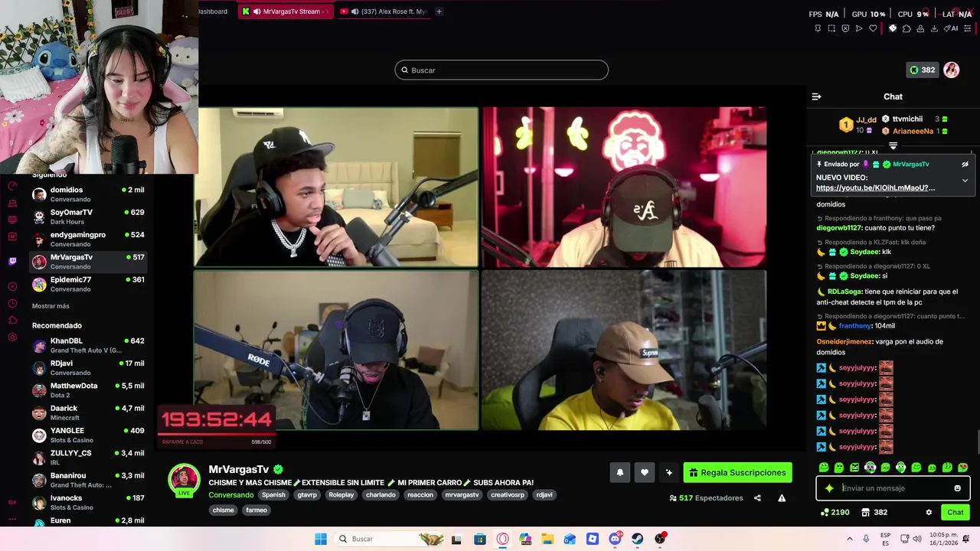Open Windows Start menu

321,539
